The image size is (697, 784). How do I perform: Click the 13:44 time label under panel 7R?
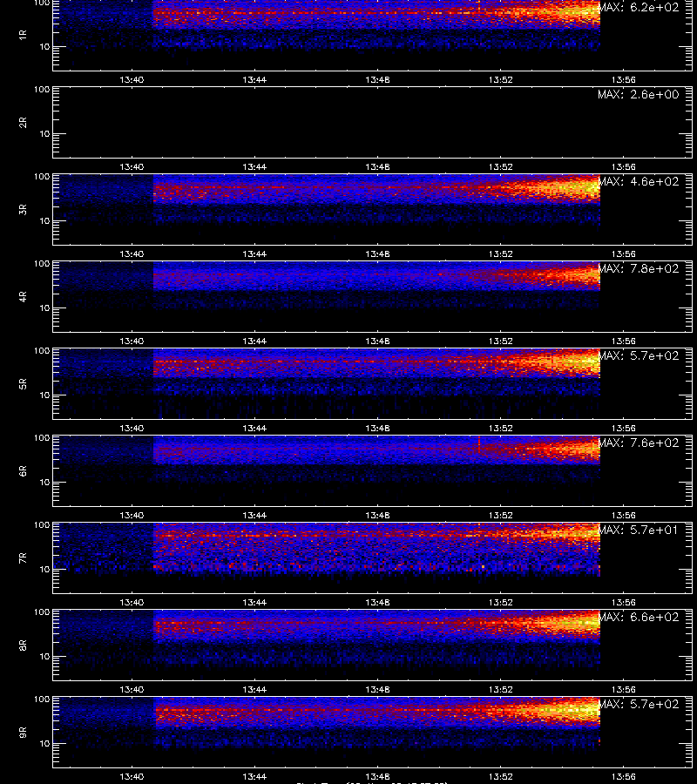click(254, 603)
